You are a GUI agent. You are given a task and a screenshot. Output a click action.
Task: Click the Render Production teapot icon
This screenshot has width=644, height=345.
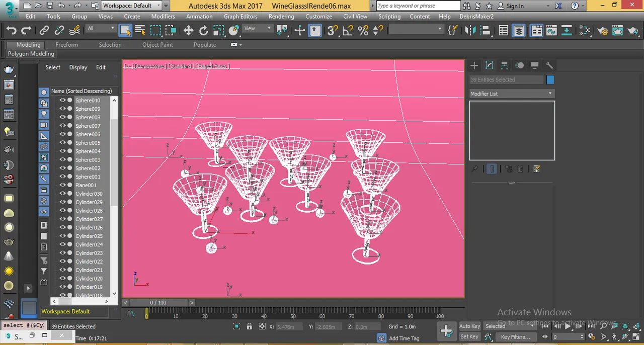coord(632,30)
